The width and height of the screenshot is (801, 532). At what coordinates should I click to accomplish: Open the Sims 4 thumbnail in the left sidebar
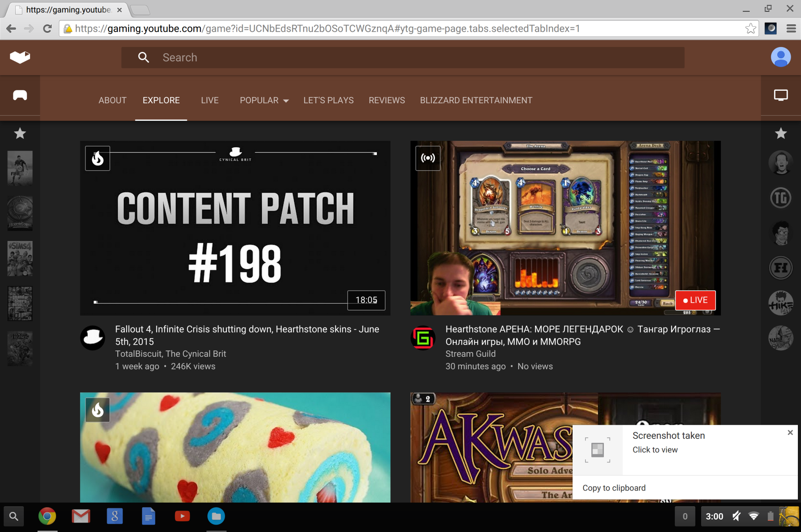pyautogui.click(x=20, y=258)
